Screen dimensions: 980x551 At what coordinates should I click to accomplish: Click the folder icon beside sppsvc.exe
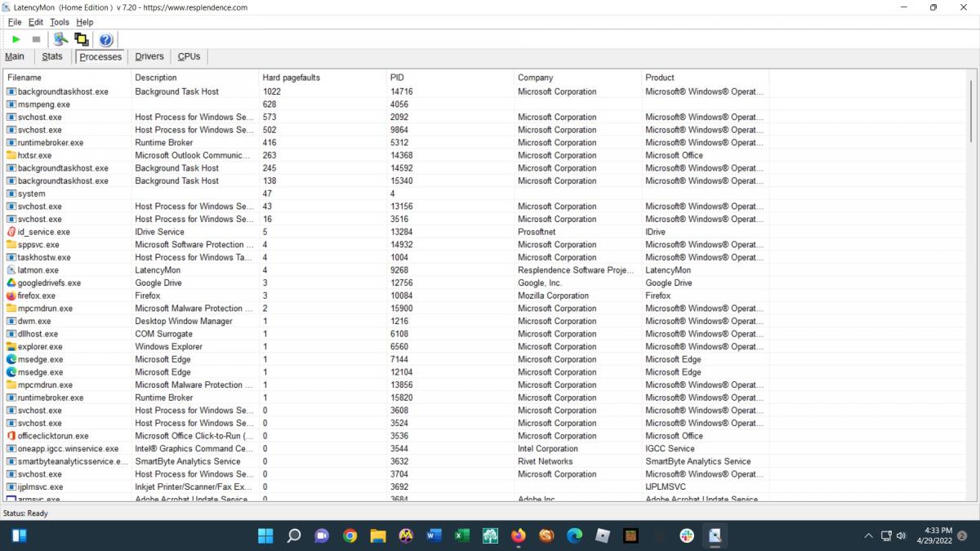[x=11, y=245]
